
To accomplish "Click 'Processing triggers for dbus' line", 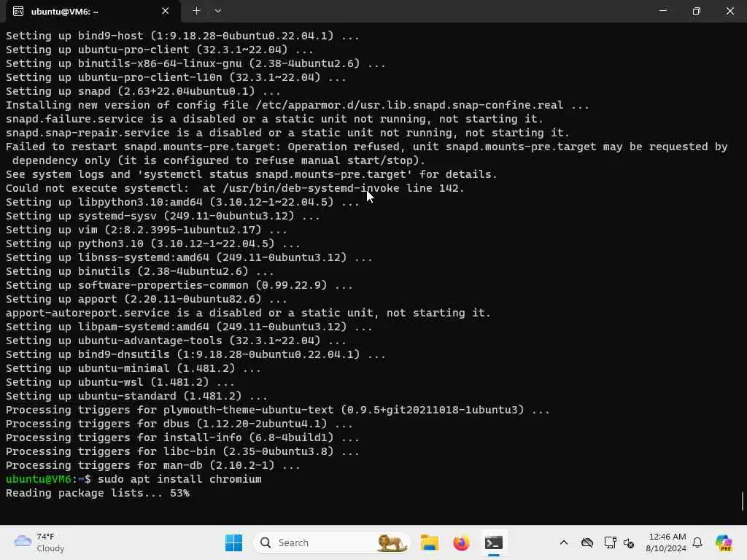I will click(179, 424).
